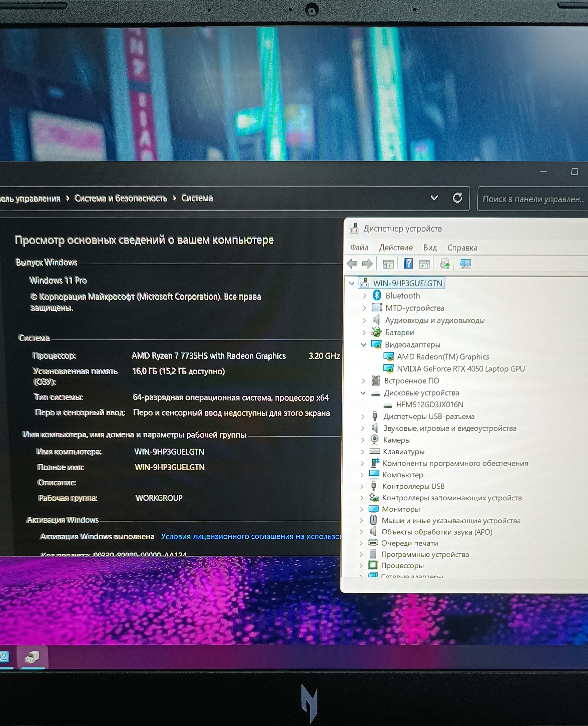Select the NVIDIA GeForce RTX 4050 adapter icon

388,368
